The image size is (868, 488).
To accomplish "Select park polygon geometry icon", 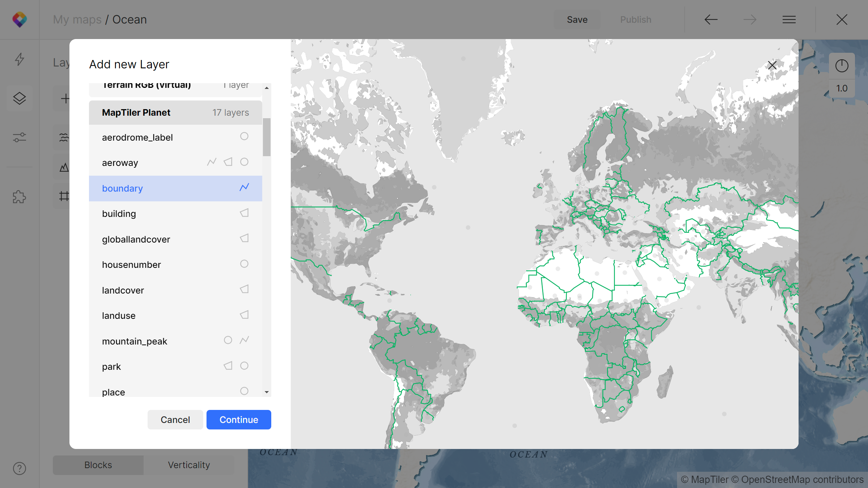I will (228, 366).
